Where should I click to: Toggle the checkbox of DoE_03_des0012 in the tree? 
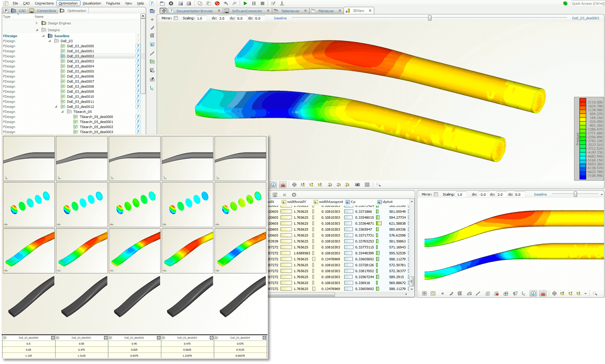63,107
